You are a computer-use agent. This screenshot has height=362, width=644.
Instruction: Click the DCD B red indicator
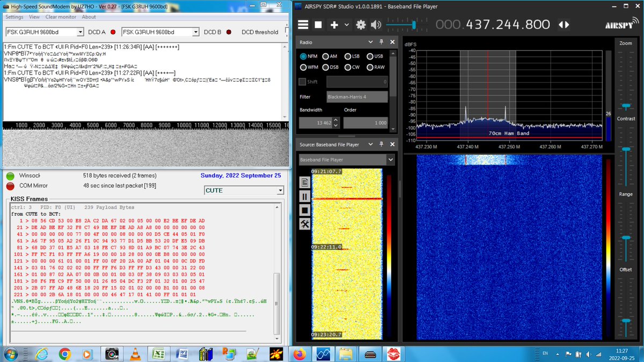click(229, 32)
